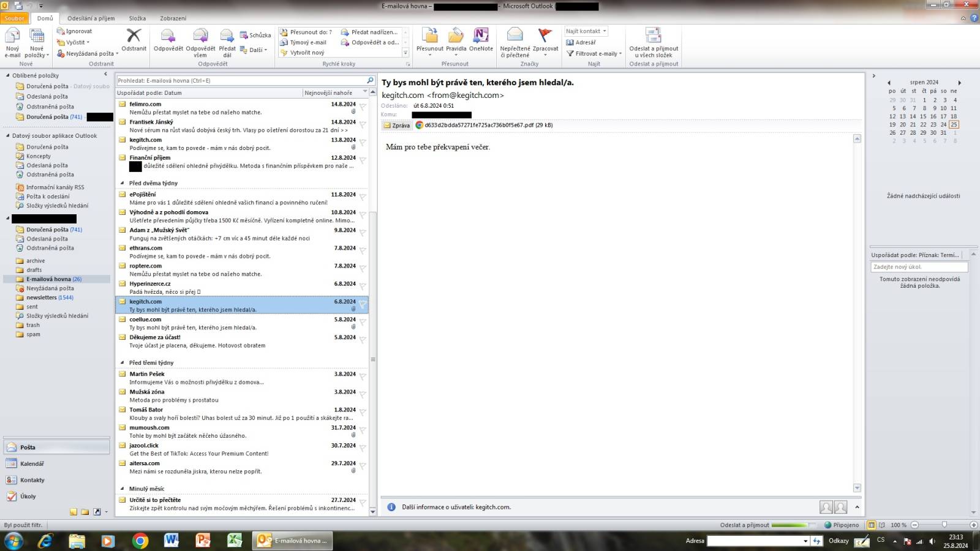This screenshot has height=551, width=980.
Task: Click the search magnifier in Prohledat box
Action: coord(370,80)
